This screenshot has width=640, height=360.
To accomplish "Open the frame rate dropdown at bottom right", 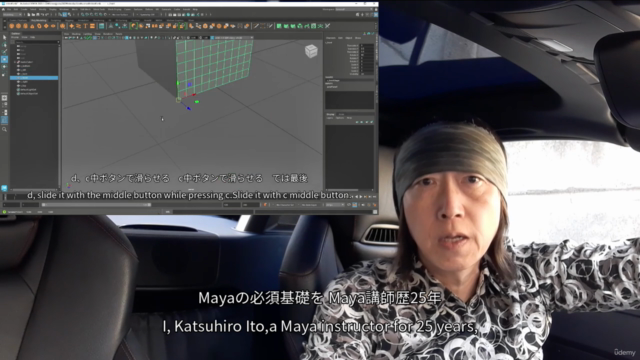I will [335, 205].
